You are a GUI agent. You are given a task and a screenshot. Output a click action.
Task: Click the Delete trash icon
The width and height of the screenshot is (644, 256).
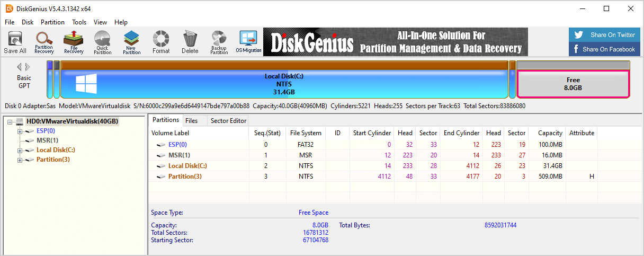(190, 42)
